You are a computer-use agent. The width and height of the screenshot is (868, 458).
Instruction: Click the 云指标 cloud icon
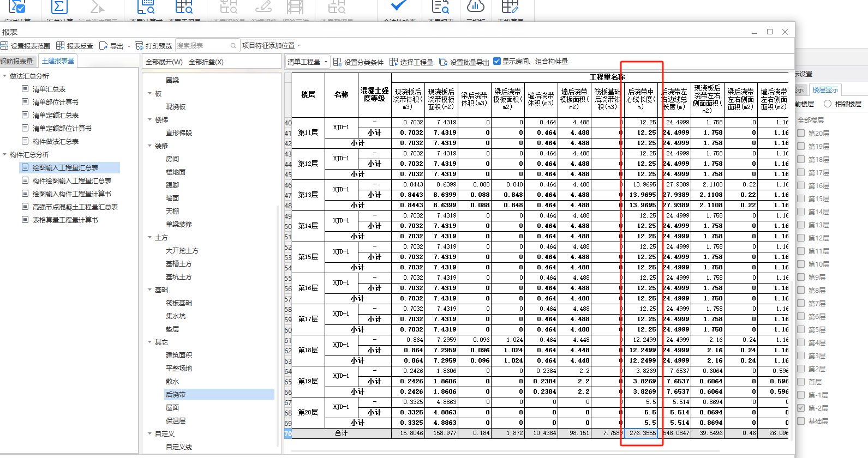pyautogui.click(x=476, y=7)
